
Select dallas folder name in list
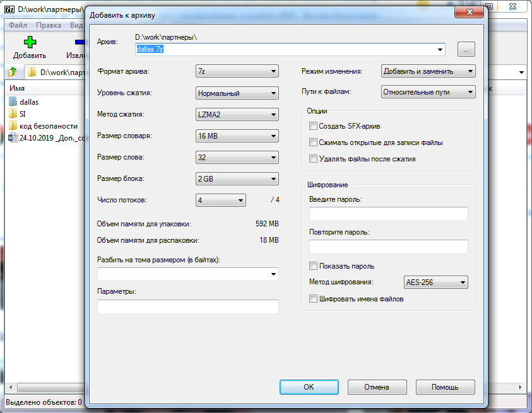pos(29,102)
